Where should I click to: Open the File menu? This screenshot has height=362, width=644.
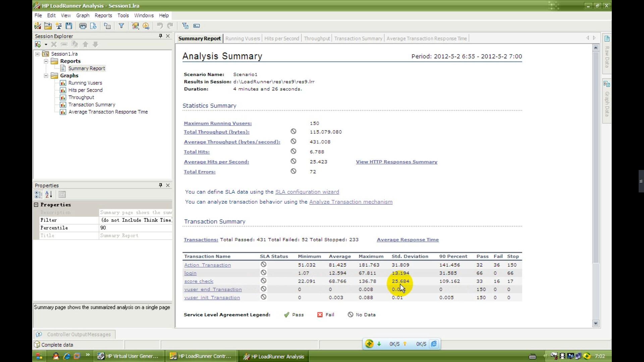(x=38, y=15)
